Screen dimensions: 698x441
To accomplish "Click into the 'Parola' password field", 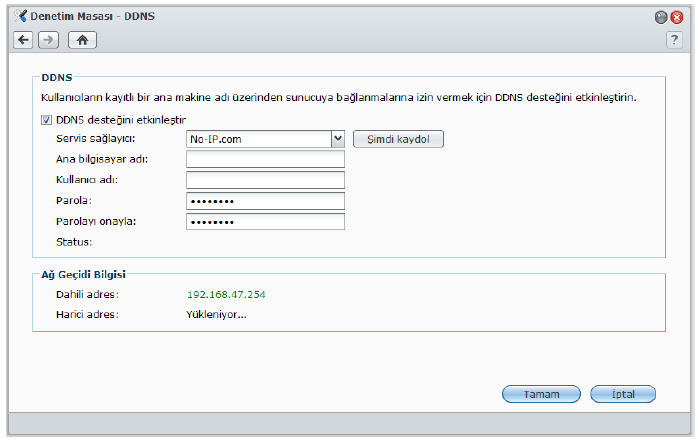I will [265, 201].
